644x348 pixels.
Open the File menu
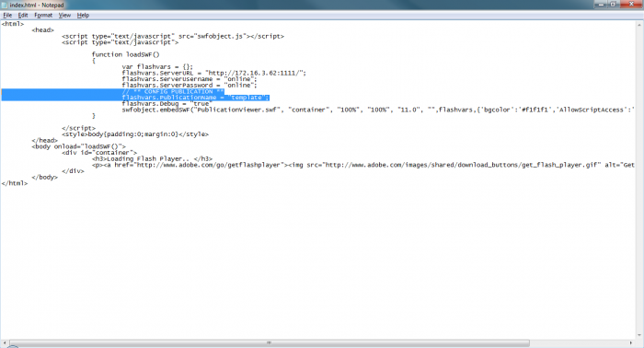tap(7, 16)
